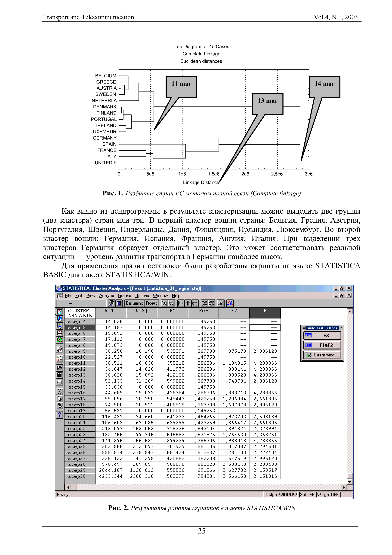Viewport: 392px width, 555px height.
Task: Click the scissors cut icon
Action: click(59, 391)
